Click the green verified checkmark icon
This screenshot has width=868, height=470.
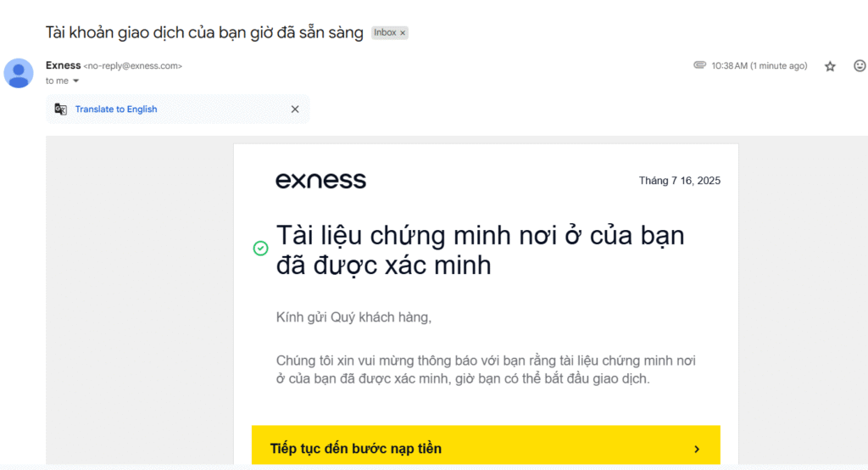click(x=261, y=249)
